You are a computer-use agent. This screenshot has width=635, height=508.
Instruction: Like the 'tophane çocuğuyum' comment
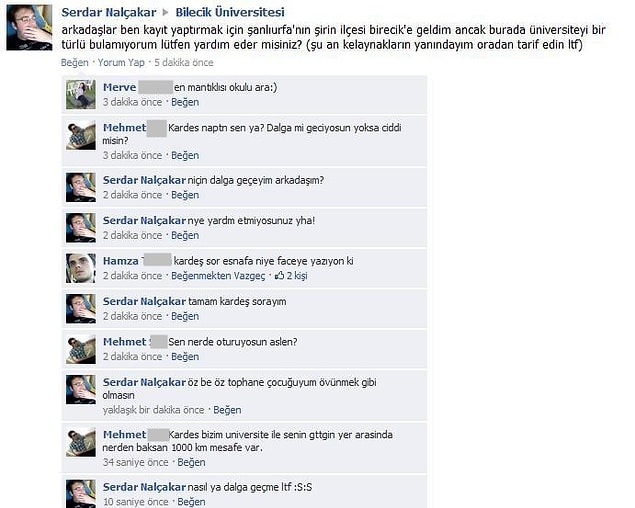(x=227, y=410)
